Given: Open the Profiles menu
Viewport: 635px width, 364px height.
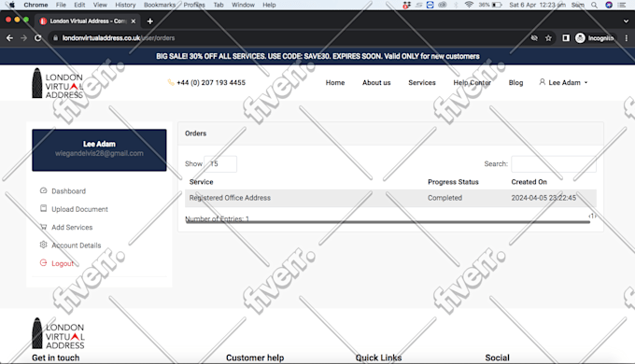Looking at the screenshot, I should [x=194, y=5].
